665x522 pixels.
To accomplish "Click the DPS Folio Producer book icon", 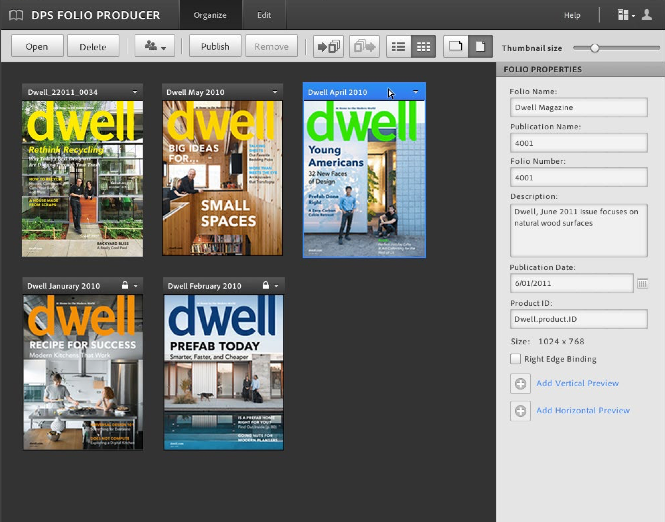I will tap(16, 16).
